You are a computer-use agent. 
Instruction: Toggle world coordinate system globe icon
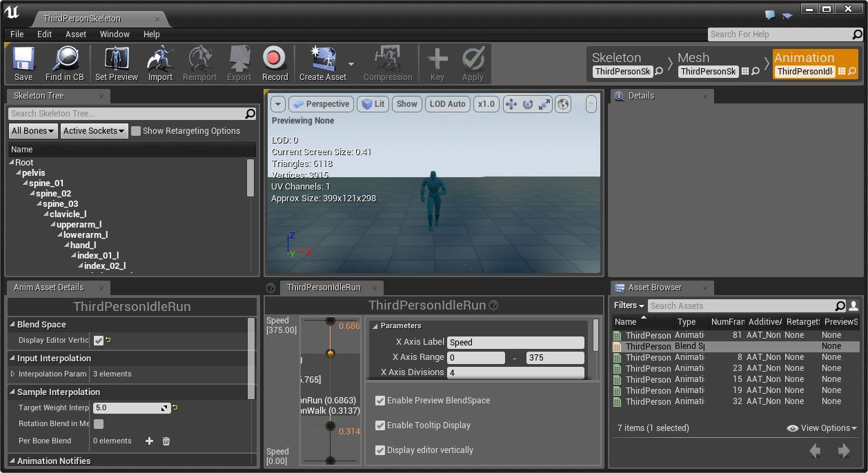563,104
